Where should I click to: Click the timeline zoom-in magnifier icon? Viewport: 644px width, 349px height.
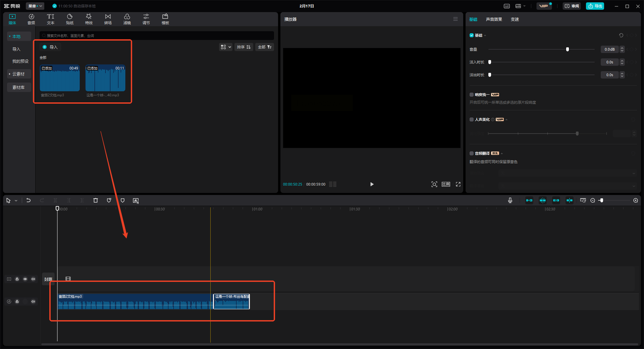click(636, 200)
